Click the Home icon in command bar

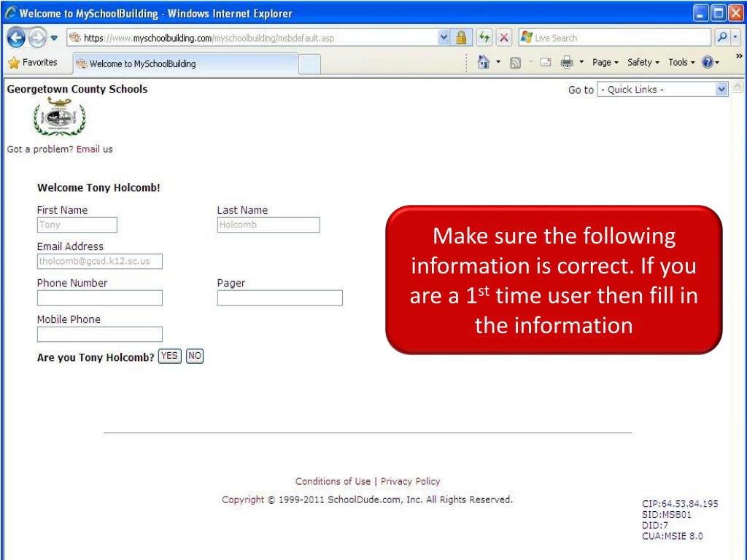pyautogui.click(x=484, y=63)
